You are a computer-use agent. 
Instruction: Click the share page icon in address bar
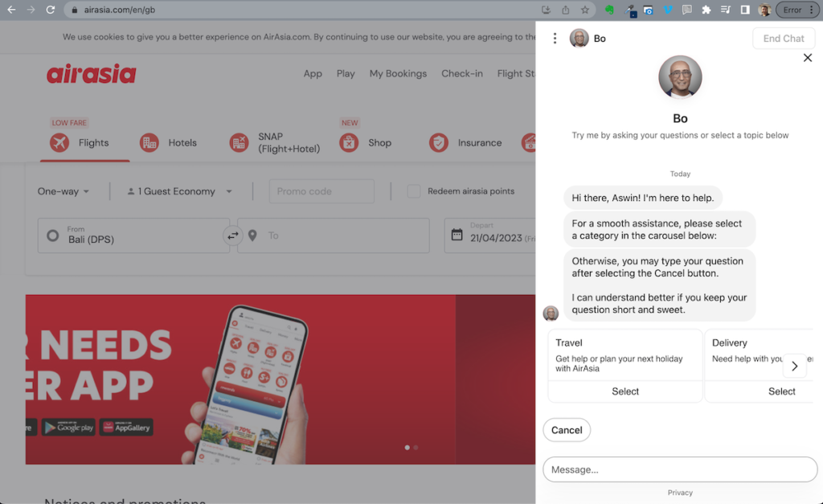(x=565, y=10)
